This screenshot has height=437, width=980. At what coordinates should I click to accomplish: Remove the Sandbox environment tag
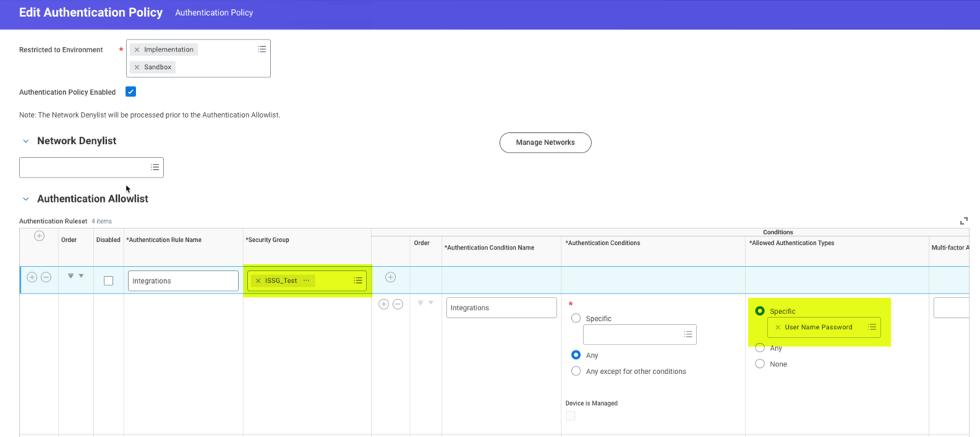coord(137,67)
